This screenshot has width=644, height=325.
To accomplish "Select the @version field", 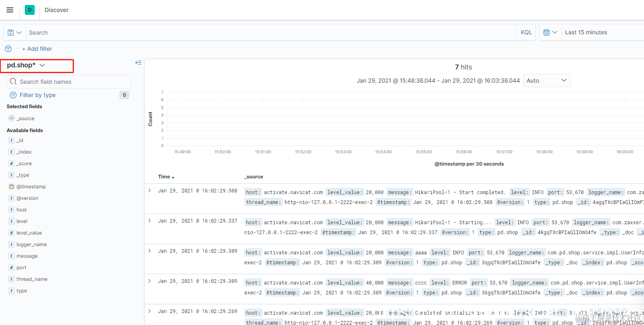I will click(x=27, y=198).
